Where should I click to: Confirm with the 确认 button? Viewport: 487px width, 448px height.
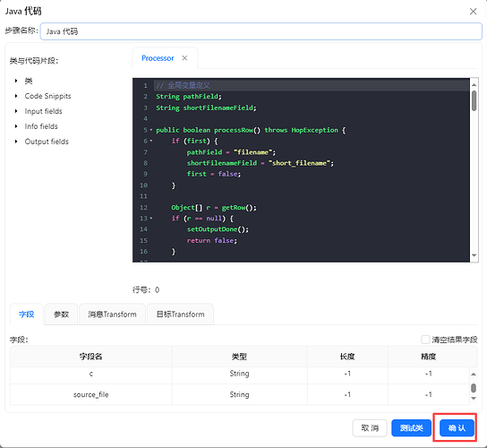pyautogui.click(x=457, y=428)
